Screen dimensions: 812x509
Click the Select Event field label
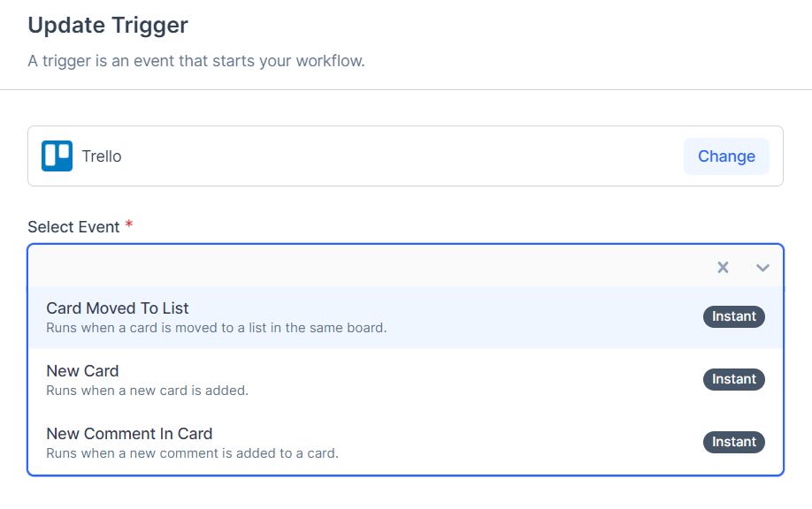tap(73, 227)
